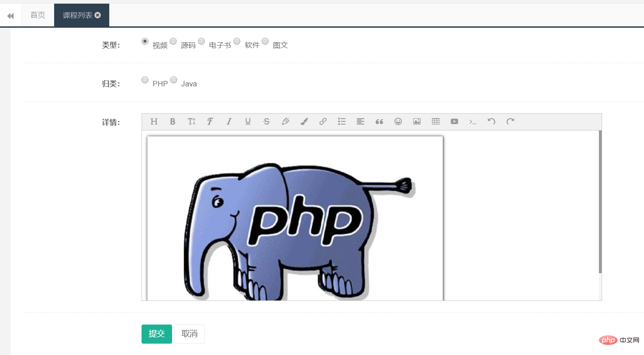Insert a blockquote
The width and height of the screenshot is (644, 355).
point(379,121)
